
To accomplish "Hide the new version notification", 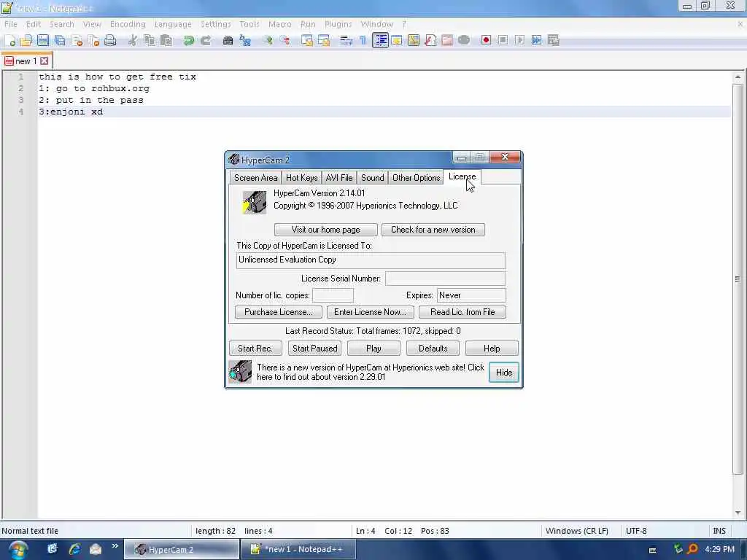I will 504,373.
